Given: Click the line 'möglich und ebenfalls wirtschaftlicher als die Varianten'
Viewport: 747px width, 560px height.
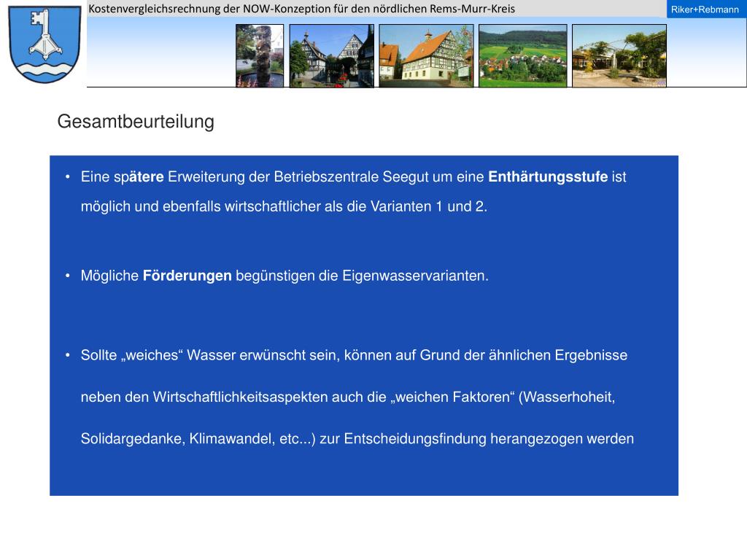Looking at the screenshot, I should (284, 206).
